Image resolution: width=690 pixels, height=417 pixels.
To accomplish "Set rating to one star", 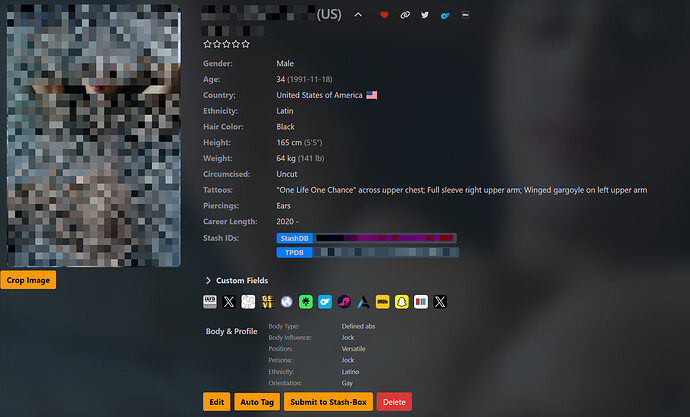I will coord(208,44).
